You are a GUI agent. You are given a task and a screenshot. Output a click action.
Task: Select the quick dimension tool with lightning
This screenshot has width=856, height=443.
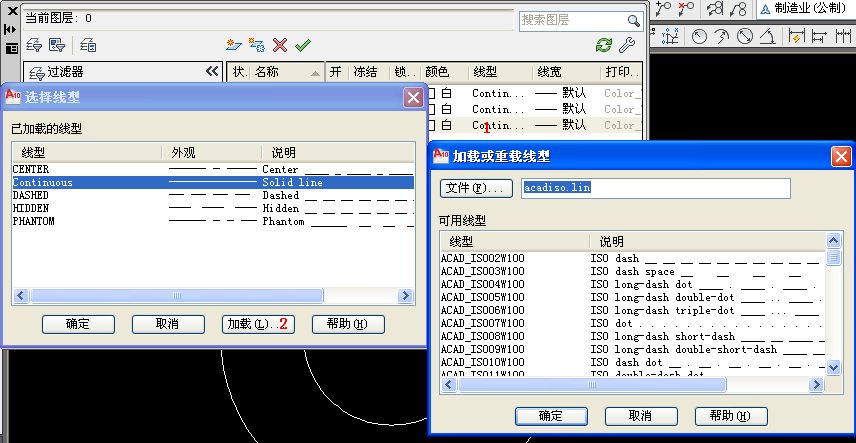pos(798,37)
